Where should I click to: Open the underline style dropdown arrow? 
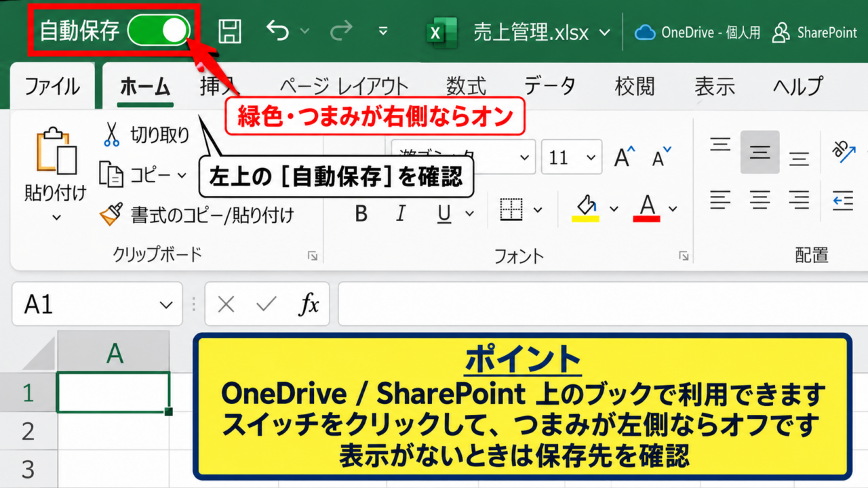pos(469,213)
